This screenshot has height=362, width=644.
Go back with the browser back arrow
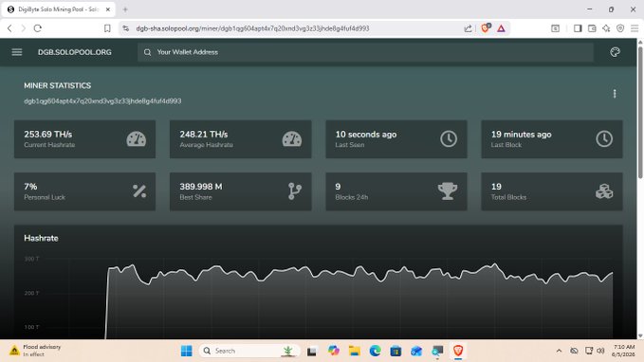point(9,28)
